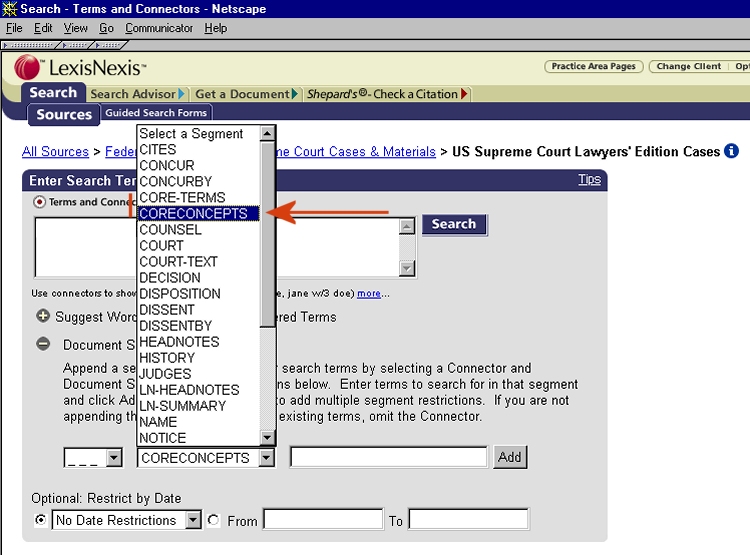Open the Tips link
Screen dimensions: 750x555
(589, 179)
